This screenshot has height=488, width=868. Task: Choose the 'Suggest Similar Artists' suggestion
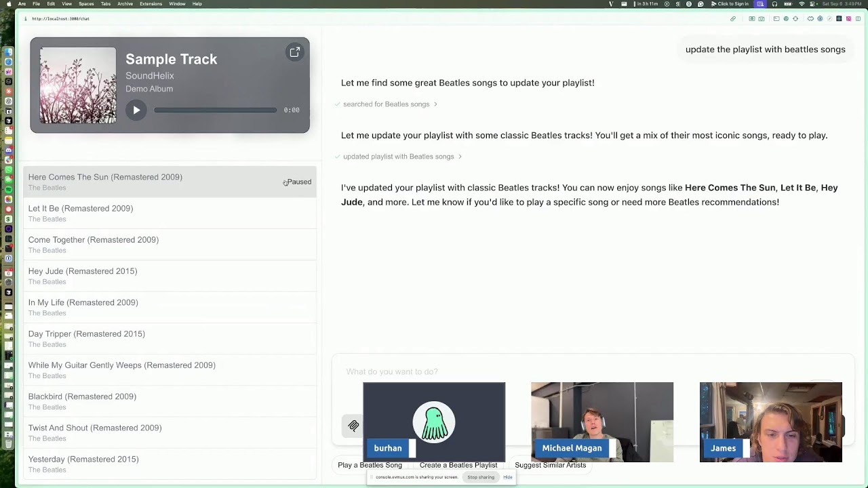click(550, 465)
